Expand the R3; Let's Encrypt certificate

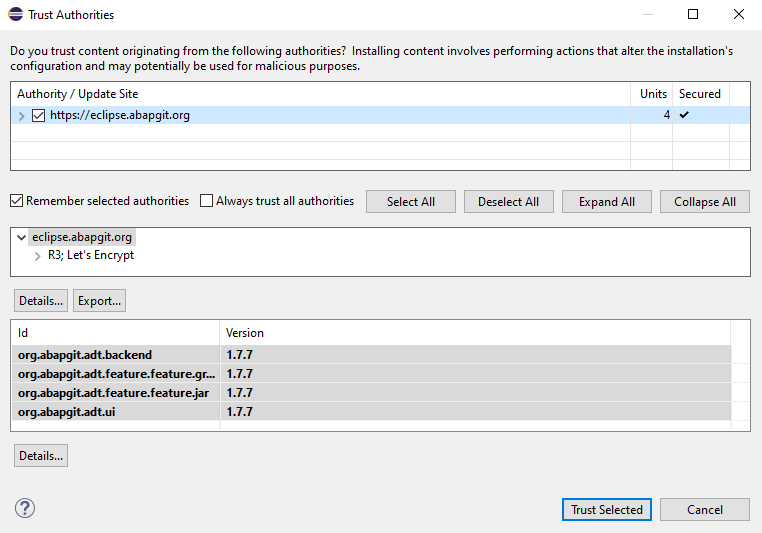[38, 255]
